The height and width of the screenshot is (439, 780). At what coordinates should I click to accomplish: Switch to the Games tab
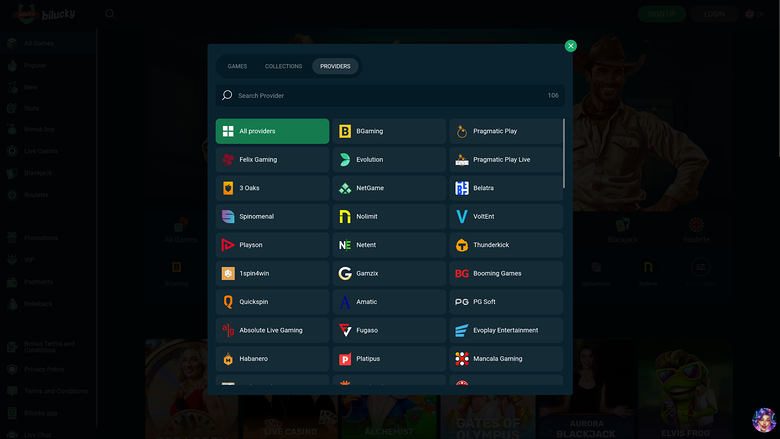pyautogui.click(x=237, y=66)
